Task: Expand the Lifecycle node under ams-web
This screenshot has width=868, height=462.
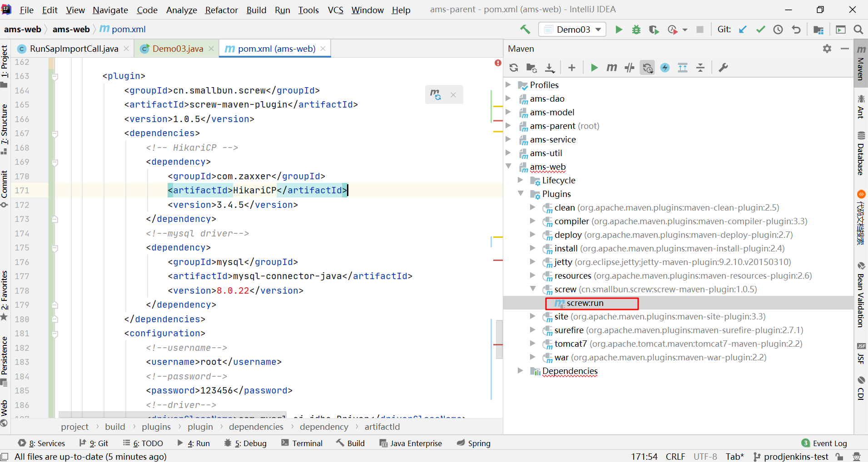Action: coord(521,180)
